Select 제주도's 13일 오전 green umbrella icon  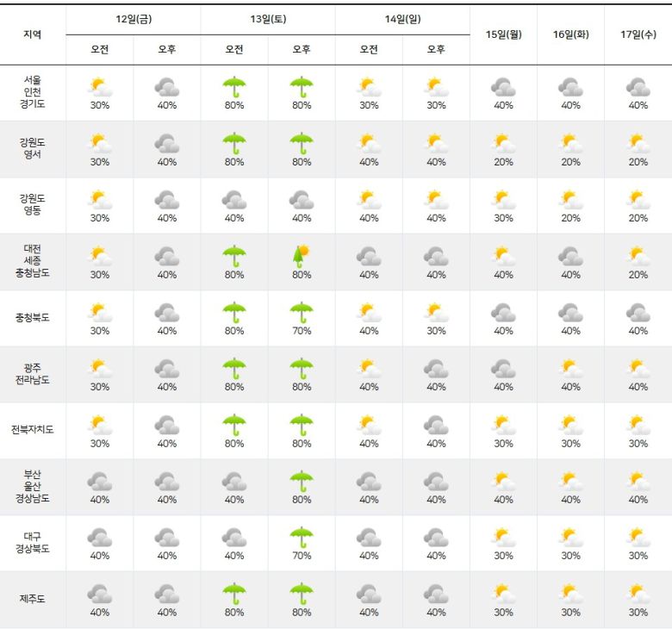[x=234, y=594]
